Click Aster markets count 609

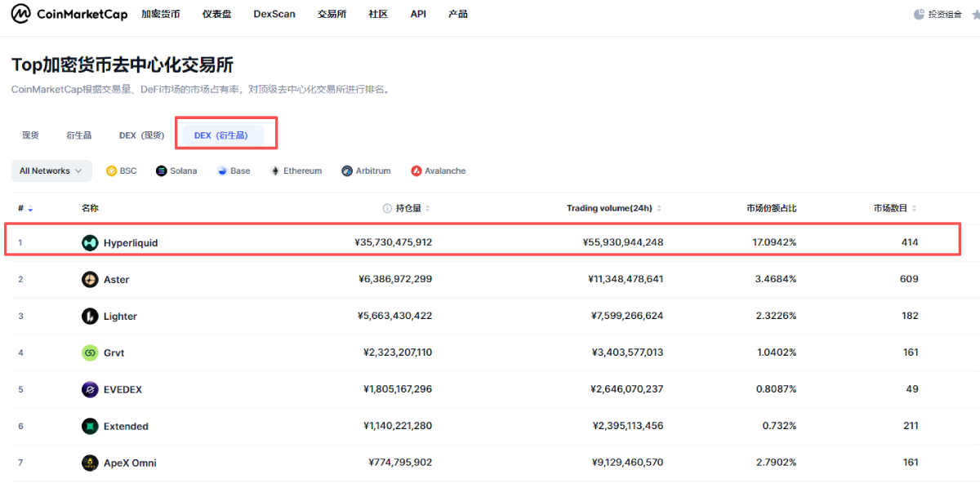coord(909,279)
